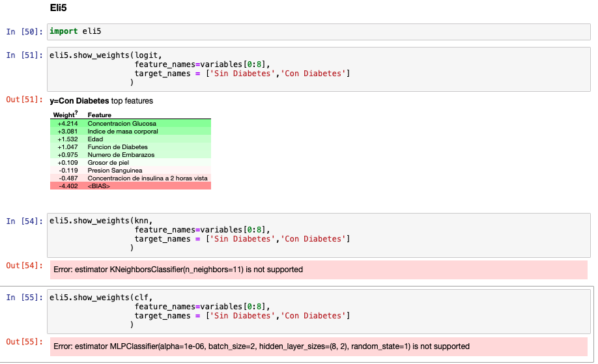Click the Feature column header

[100, 115]
